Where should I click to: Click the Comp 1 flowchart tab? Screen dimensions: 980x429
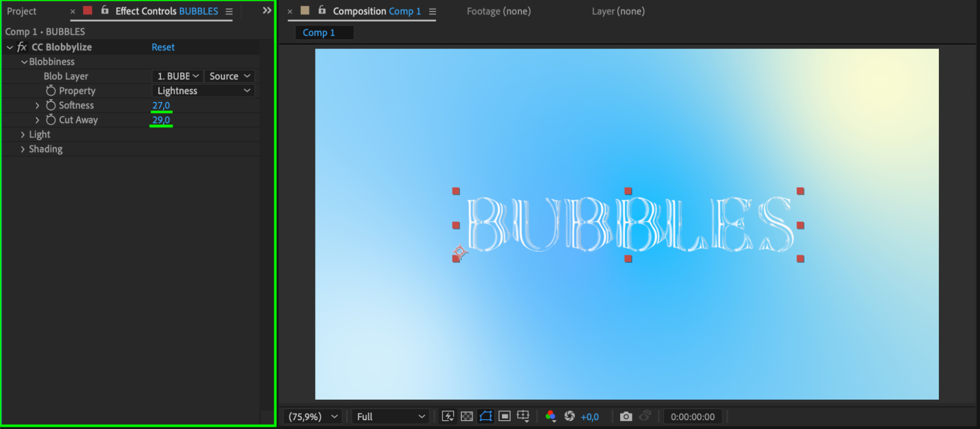coord(324,33)
